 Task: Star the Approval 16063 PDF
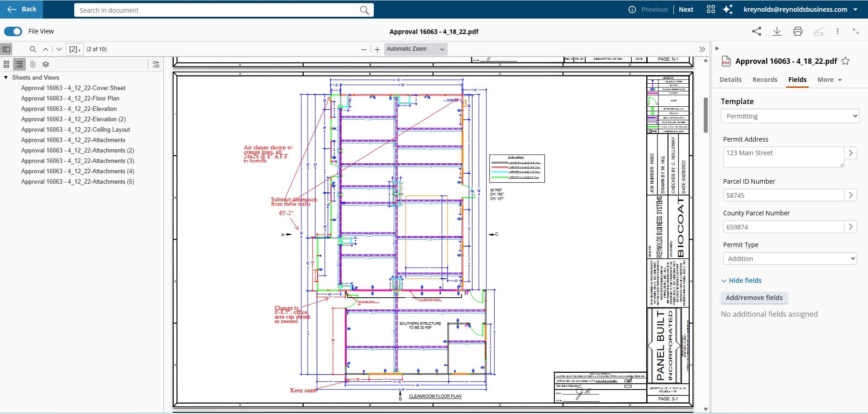point(846,61)
